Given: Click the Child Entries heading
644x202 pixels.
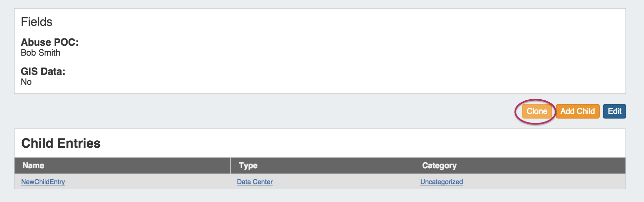Looking at the screenshot, I should coord(61,143).
